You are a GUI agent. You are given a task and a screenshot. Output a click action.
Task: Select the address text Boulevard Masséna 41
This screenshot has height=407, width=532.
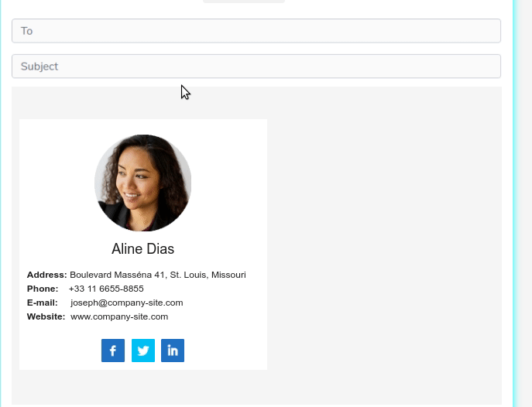click(118, 275)
